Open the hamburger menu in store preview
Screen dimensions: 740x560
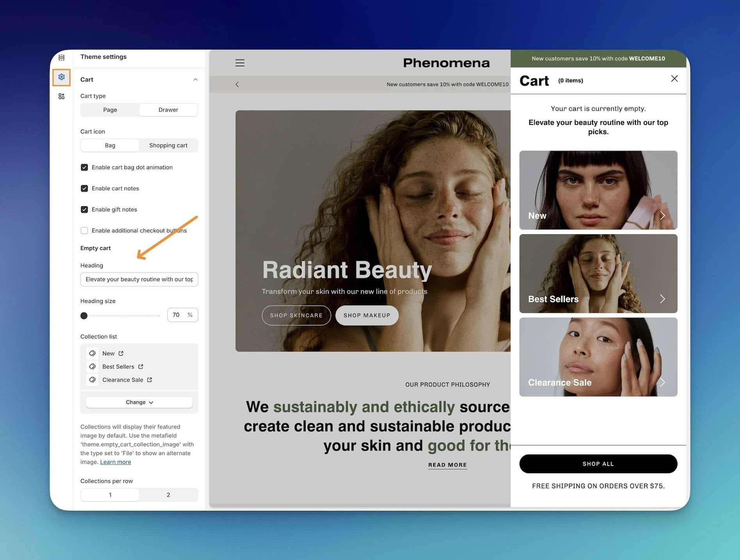[x=240, y=63]
